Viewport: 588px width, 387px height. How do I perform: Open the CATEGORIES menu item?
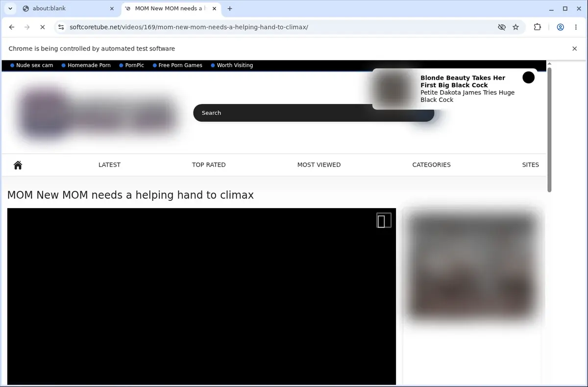[431, 165]
